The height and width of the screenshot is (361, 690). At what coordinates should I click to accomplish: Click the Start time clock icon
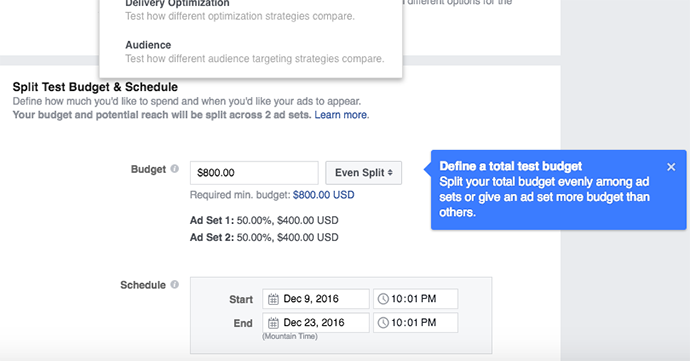[383, 299]
